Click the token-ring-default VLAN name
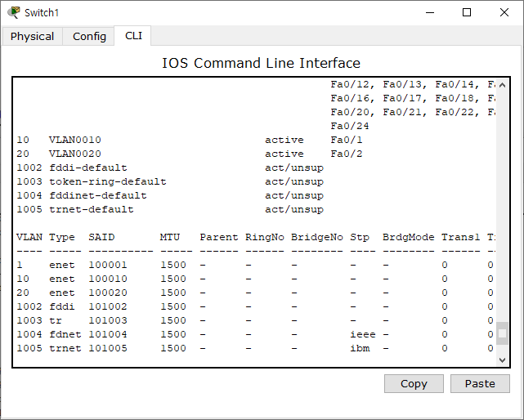The height and width of the screenshot is (420, 524). click(x=108, y=181)
